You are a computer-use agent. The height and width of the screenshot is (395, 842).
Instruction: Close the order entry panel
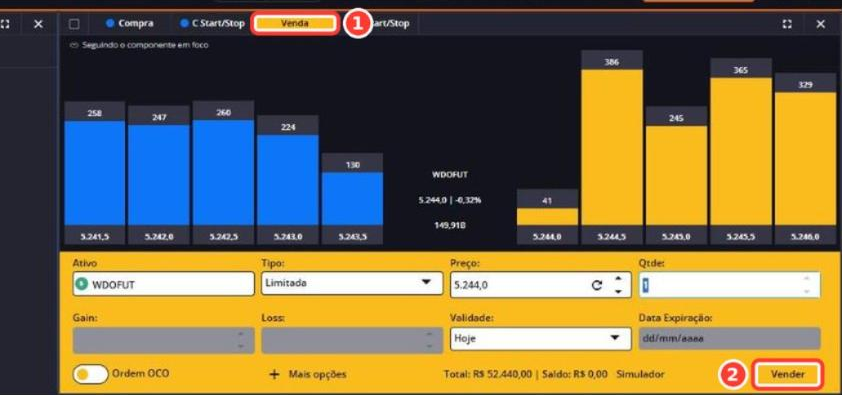821,24
